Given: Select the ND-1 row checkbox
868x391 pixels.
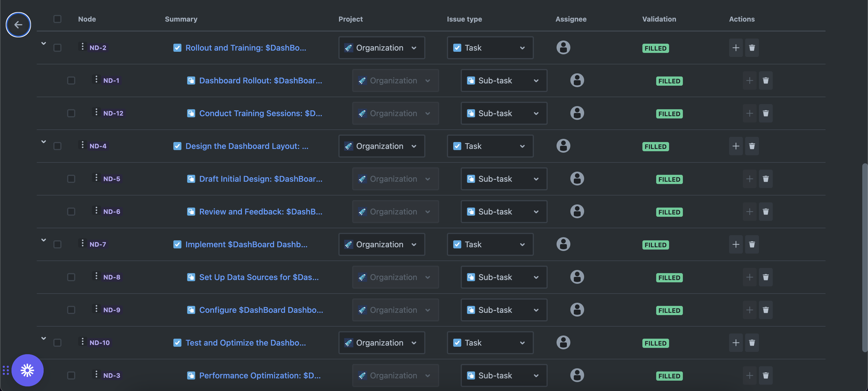Looking at the screenshot, I should tap(71, 80).
